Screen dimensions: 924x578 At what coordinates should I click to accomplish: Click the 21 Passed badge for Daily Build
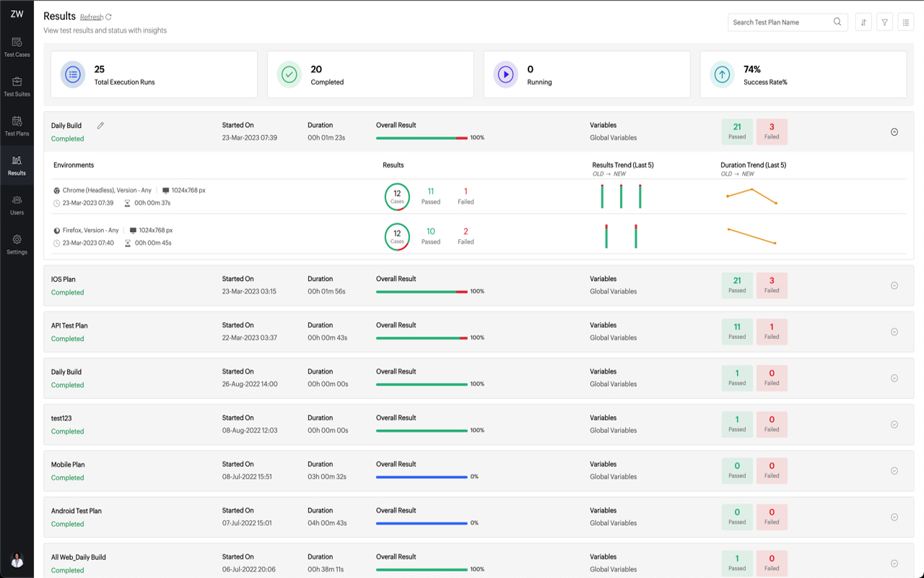click(x=736, y=131)
